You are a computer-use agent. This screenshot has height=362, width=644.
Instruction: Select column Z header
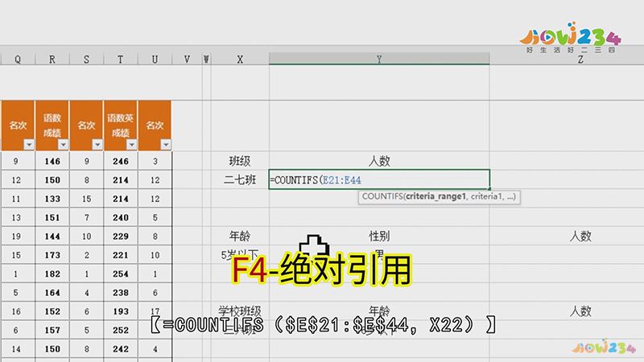(580, 60)
